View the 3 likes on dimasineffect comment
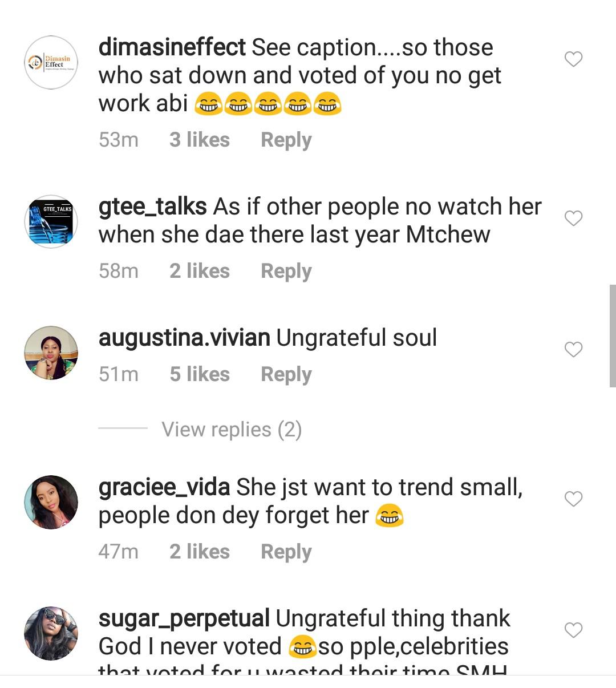Viewport: 616px width, 688px height. coord(200,140)
